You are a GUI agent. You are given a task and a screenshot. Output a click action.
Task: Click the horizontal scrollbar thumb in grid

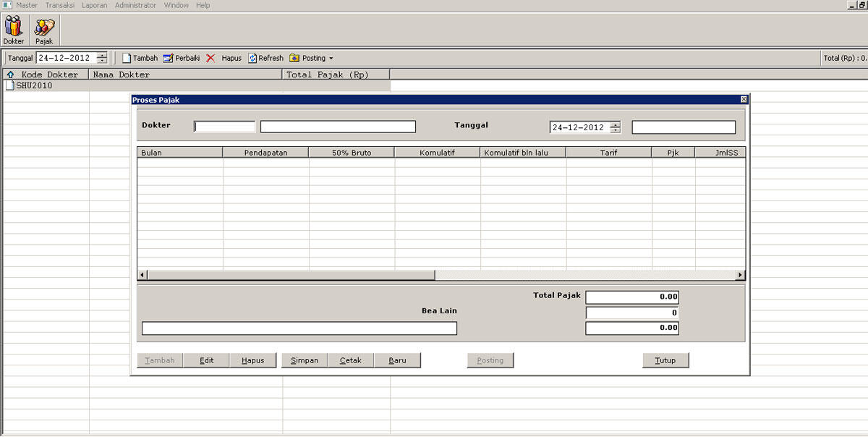pyautogui.click(x=291, y=275)
